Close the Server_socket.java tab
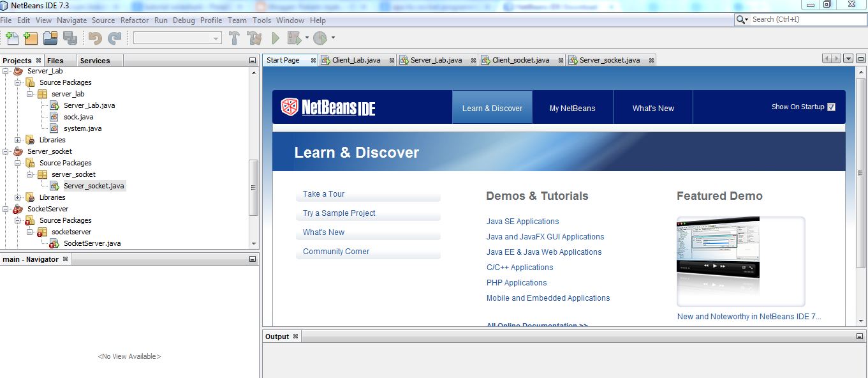The height and width of the screenshot is (378, 868). tap(650, 60)
